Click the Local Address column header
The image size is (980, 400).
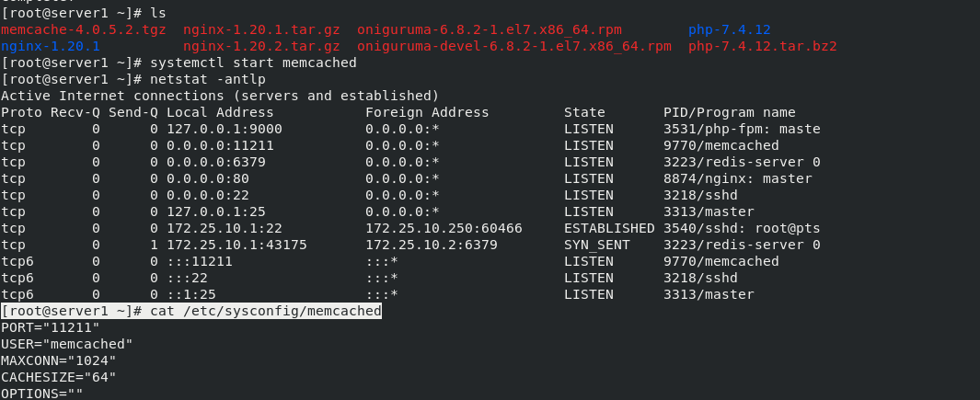point(220,112)
